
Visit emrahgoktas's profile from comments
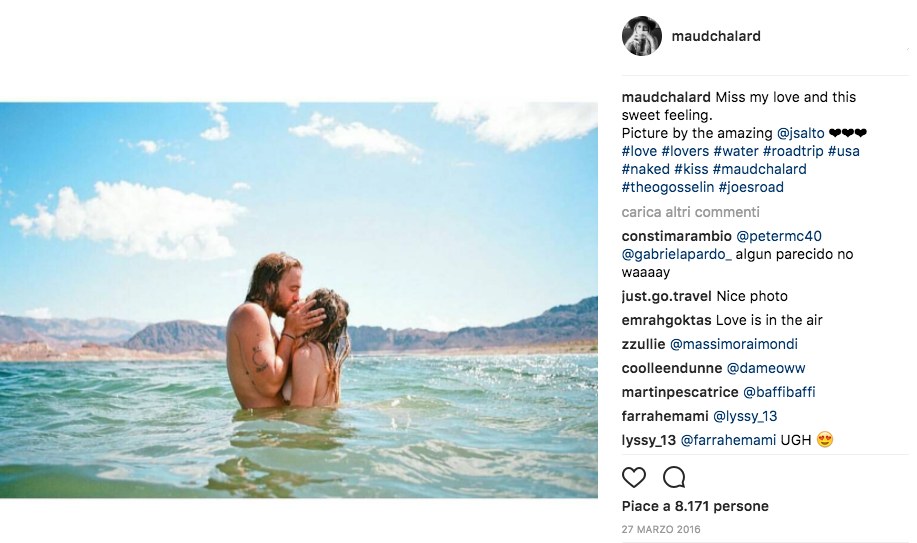(x=666, y=320)
